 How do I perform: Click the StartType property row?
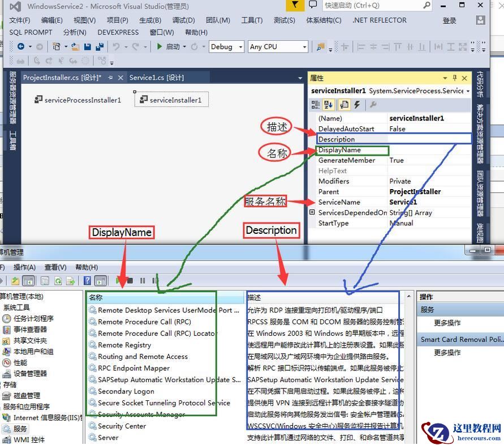pyautogui.click(x=394, y=223)
